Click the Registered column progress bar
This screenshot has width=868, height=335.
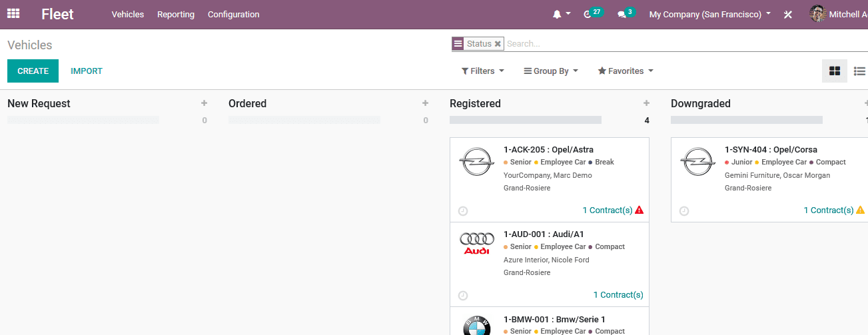pos(526,120)
